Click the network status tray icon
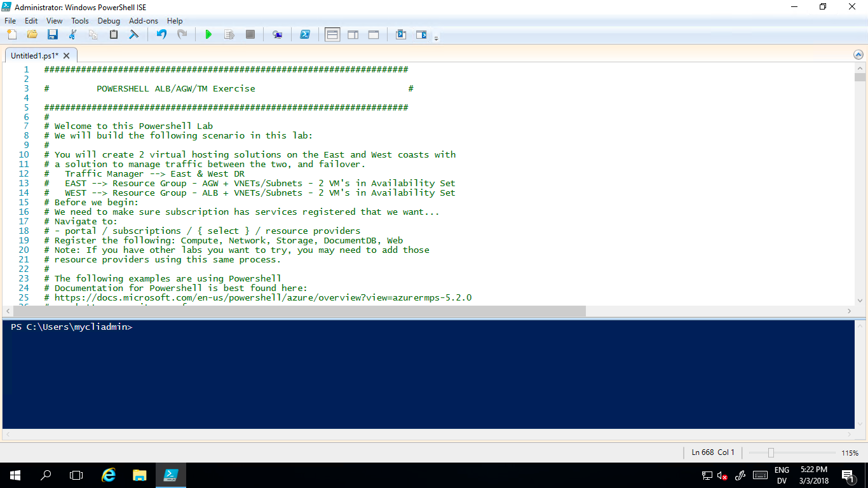The width and height of the screenshot is (868, 488). 707,475
